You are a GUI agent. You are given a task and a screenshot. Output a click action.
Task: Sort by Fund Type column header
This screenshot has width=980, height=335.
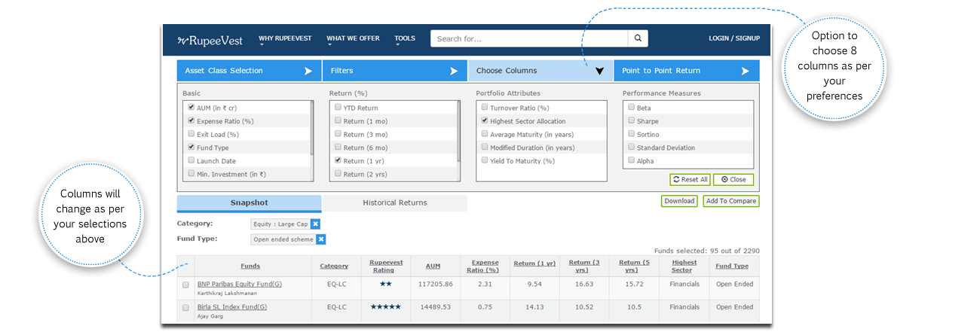pos(732,266)
